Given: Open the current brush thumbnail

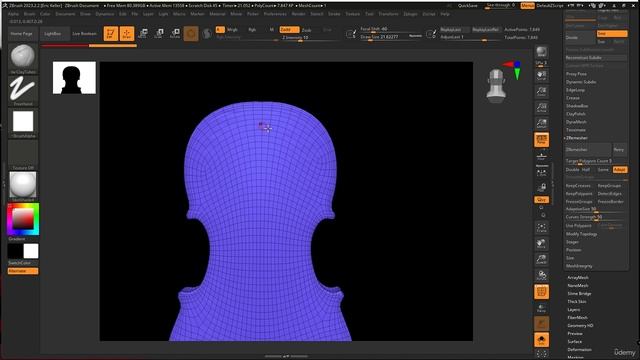Looking at the screenshot, I should pyautogui.click(x=23, y=56).
